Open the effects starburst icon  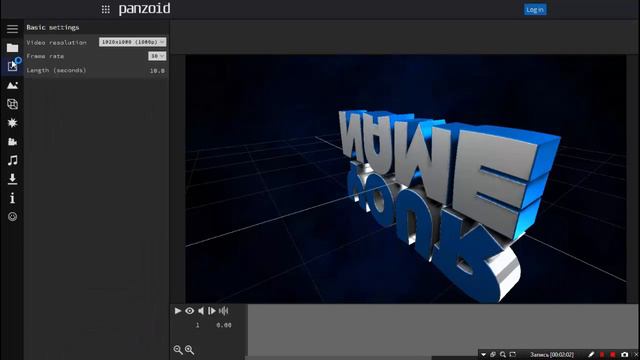(x=12, y=123)
